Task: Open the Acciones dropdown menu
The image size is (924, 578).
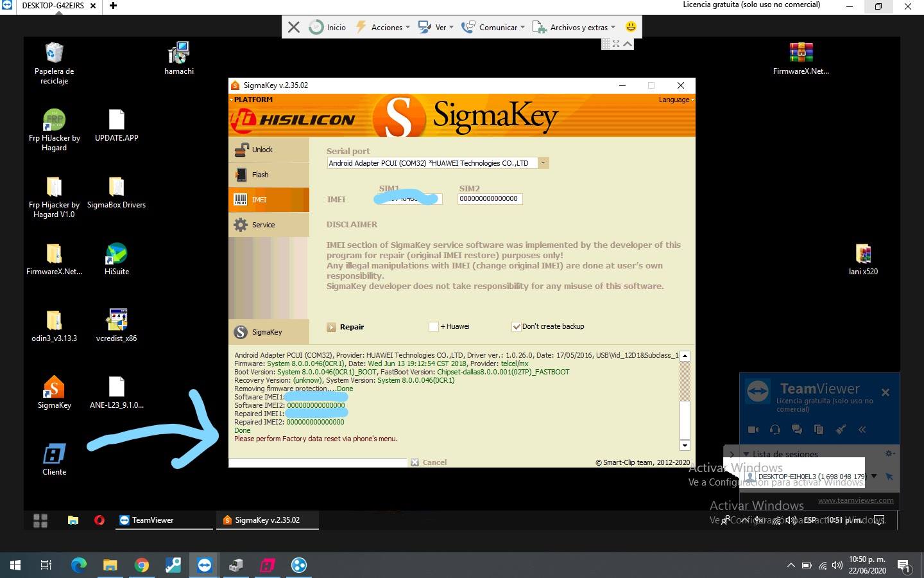Action: click(x=382, y=27)
